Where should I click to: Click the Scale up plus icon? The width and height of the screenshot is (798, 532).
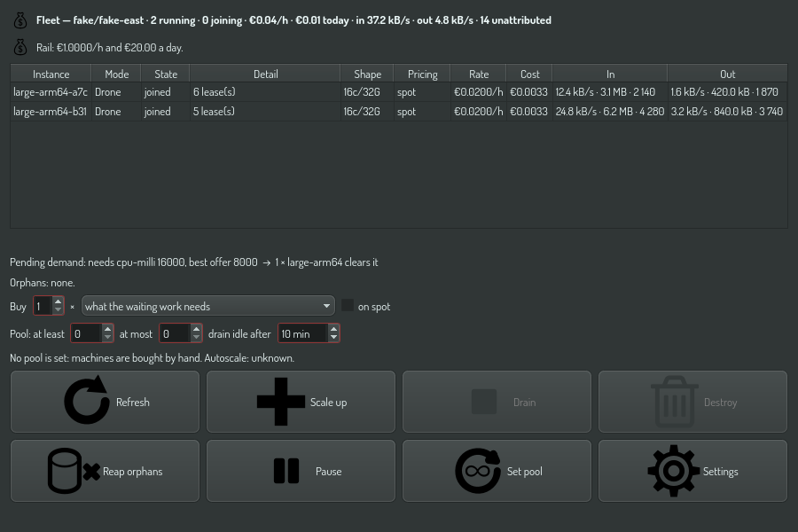coord(281,402)
